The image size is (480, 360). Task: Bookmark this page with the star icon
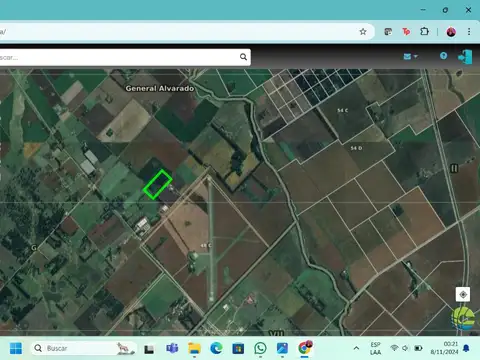point(363,32)
